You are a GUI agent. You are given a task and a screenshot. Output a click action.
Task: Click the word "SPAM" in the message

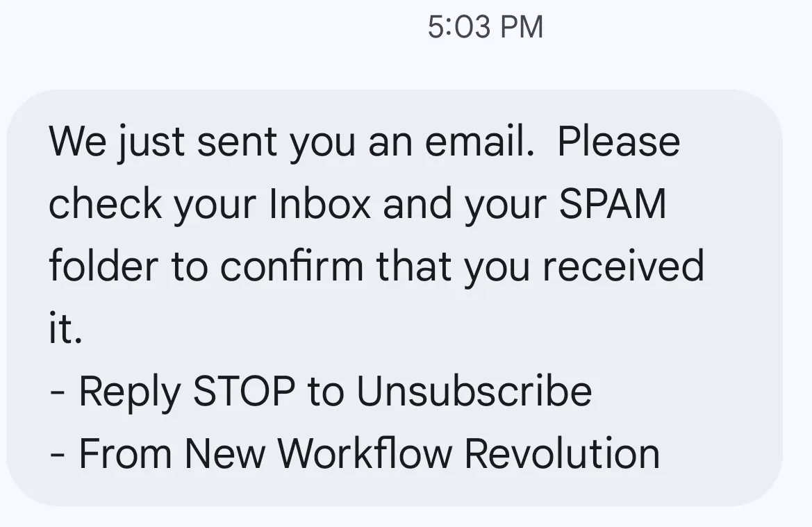[x=613, y=204]
